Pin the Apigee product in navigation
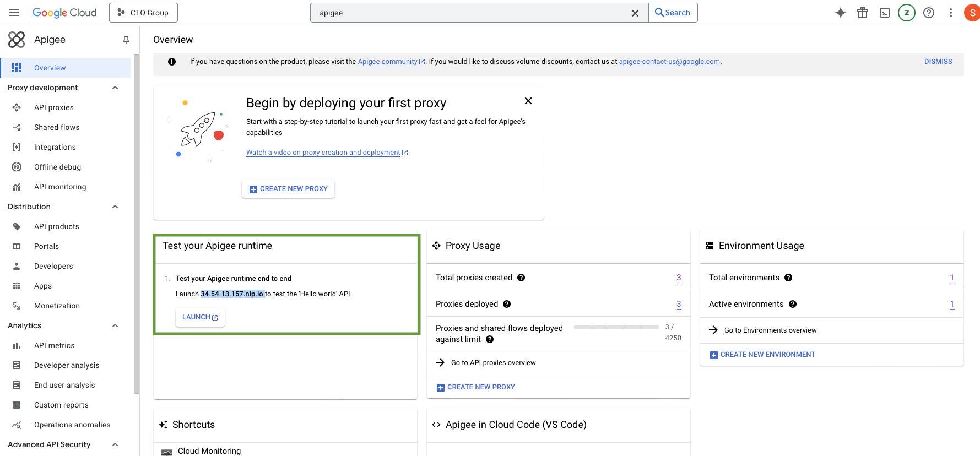 [x=126, y=40]
